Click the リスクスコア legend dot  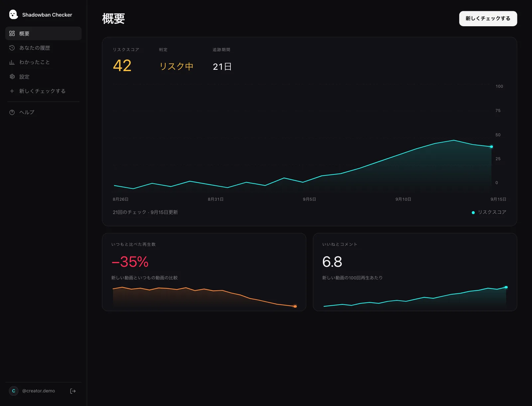(473, 213)
